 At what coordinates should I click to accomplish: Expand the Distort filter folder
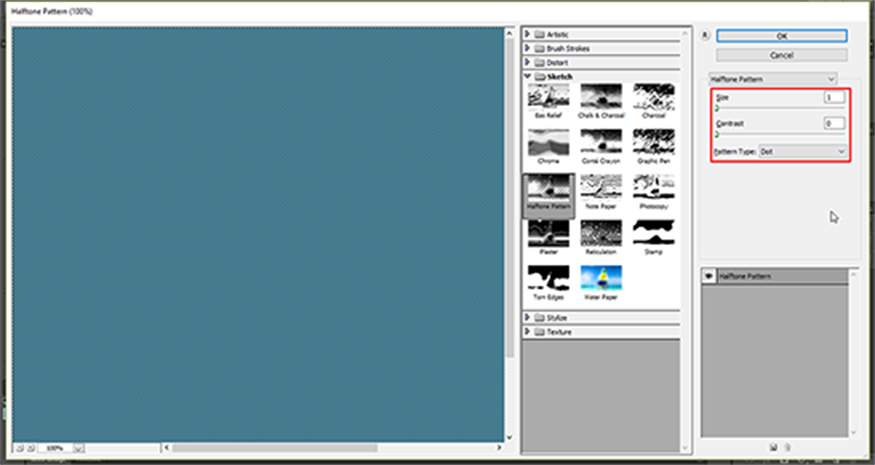click(527, 62)
